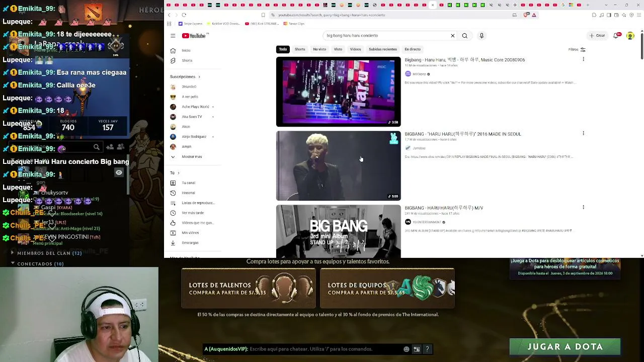Bookmark this page in the address bar
Image resolution: width=644 pixels, height=362 pixels.
[x=263, y=15]
